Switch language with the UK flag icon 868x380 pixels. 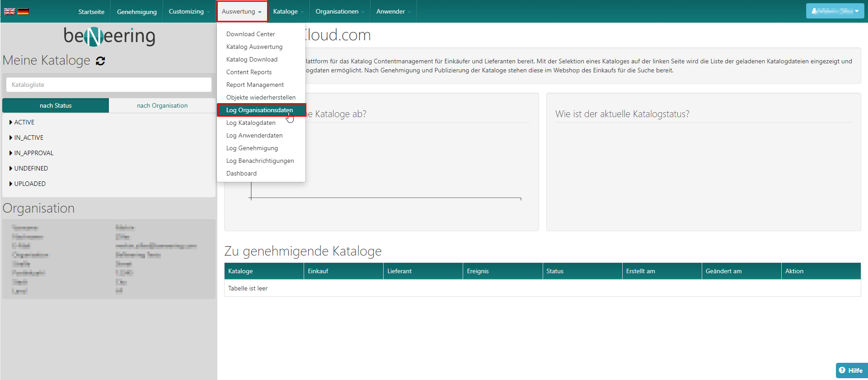tap(9, 11)
